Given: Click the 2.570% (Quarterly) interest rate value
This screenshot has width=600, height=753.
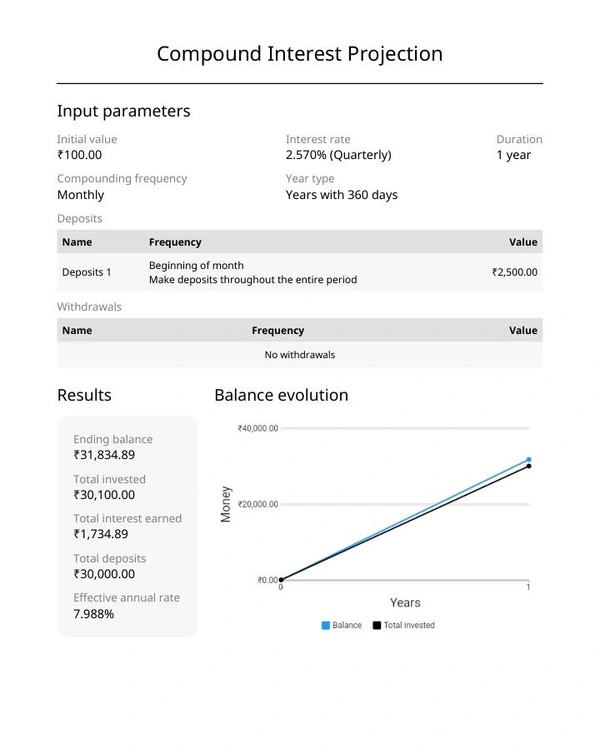Looking at the screenshot, I should point(338,155).
